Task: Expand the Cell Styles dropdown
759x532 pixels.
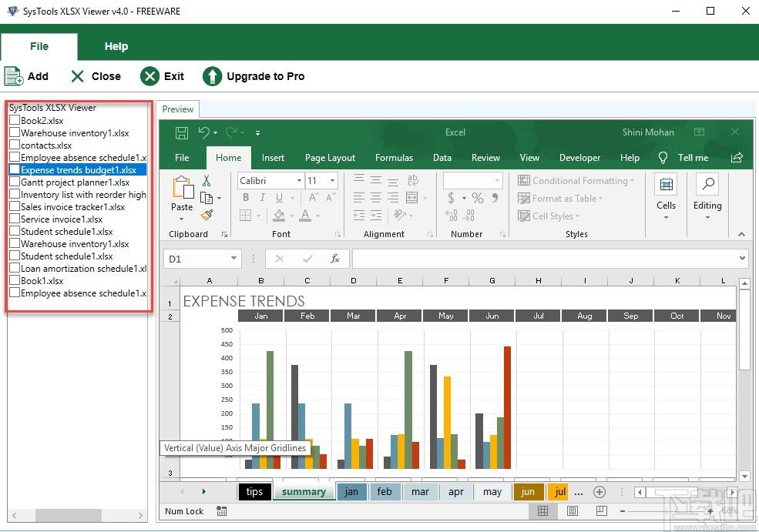Action: [577, 216]
